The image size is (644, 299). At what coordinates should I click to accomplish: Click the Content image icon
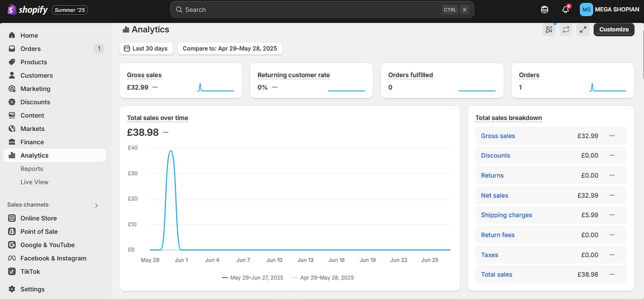click(x=12, y=116)
